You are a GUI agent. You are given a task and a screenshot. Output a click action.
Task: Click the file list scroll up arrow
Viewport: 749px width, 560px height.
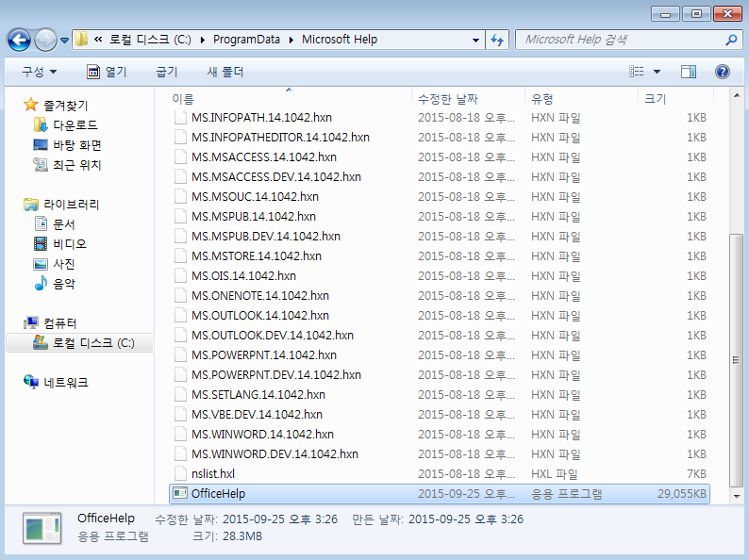(x=737, y=96)
